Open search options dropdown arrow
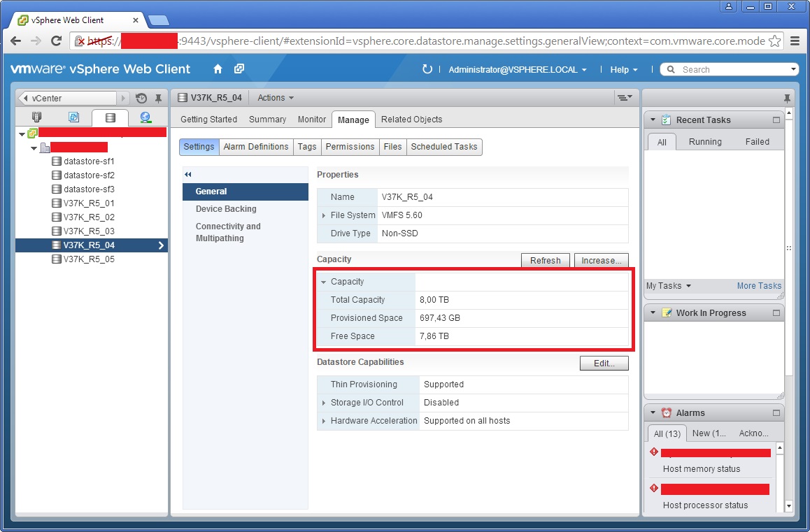This screenshot has height=532, width=810. coord(793,69)
